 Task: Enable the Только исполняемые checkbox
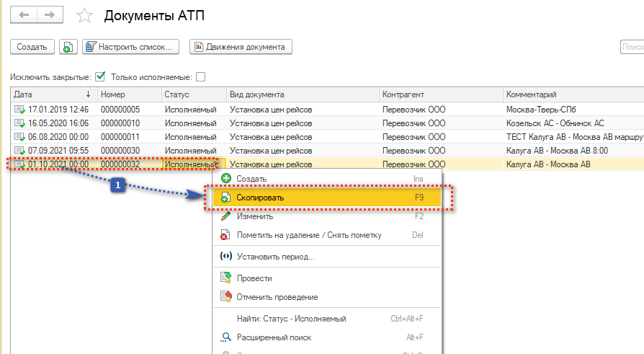pyautogui.click(x=201, y=77)
